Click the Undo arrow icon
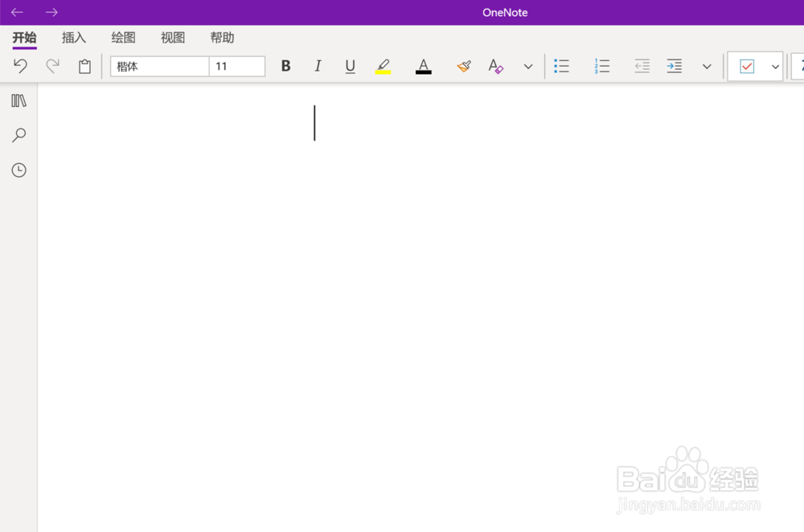The height and width of the screenshot is (532, 804). [x=20, y=66]
